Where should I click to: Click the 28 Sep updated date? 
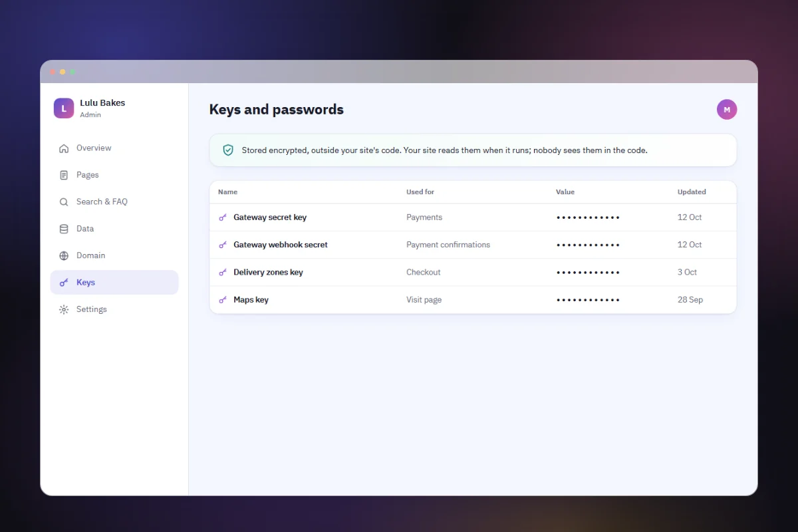[690, 300]
